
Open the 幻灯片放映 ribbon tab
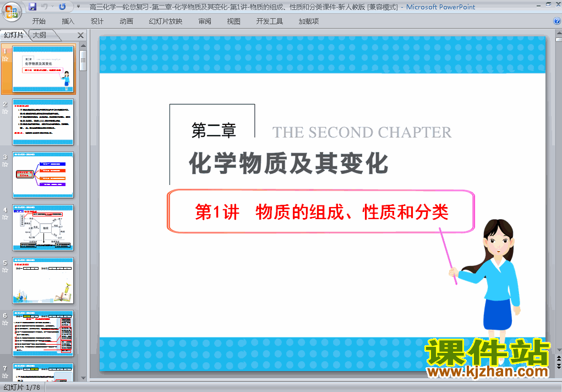pos(166,21)
